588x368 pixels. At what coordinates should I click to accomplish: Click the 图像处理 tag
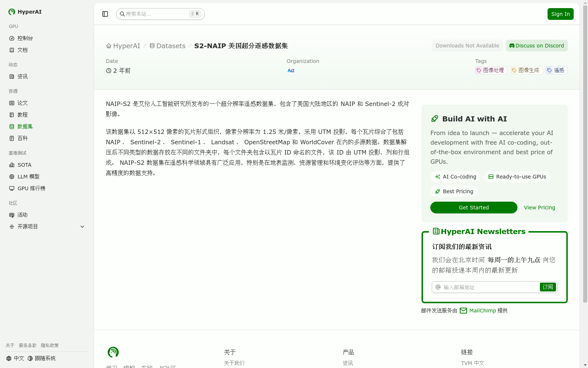491,70
